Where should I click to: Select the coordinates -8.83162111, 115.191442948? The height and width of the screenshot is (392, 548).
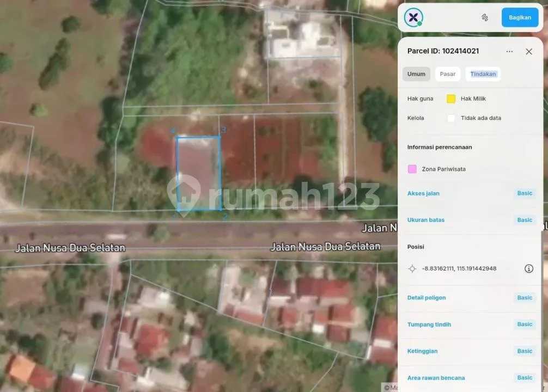459,268
